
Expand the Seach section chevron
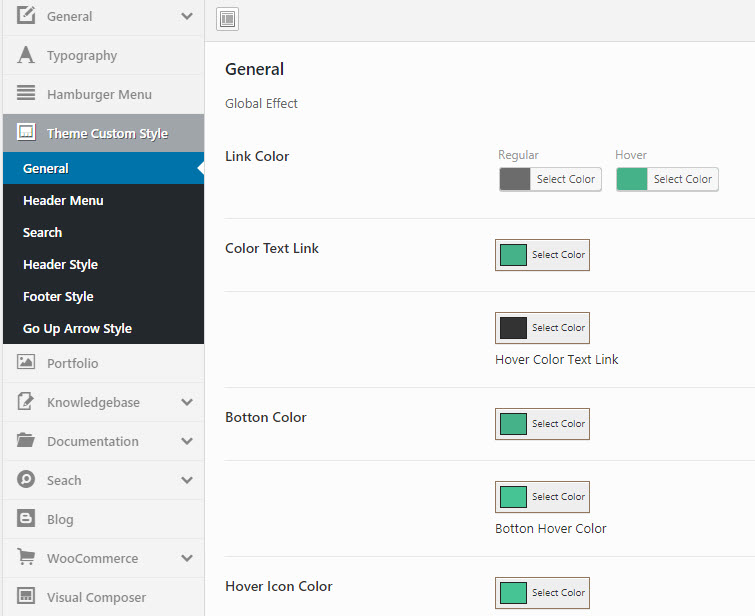[x=187, y=480]
